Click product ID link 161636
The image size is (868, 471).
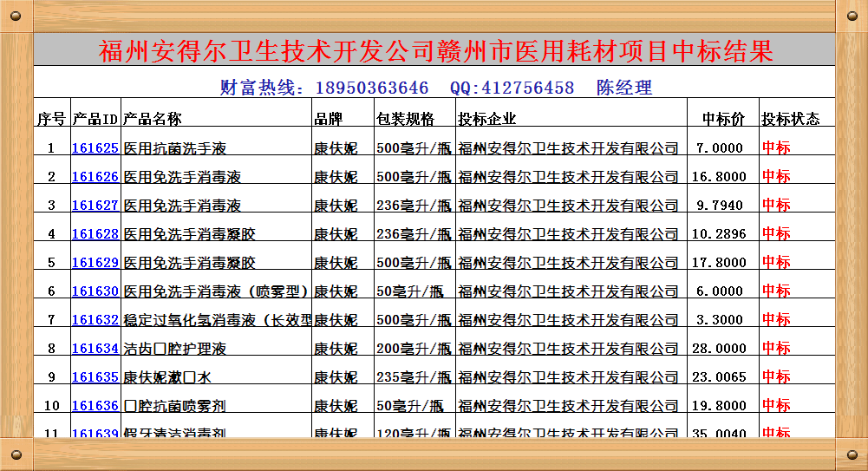(95, 406)
